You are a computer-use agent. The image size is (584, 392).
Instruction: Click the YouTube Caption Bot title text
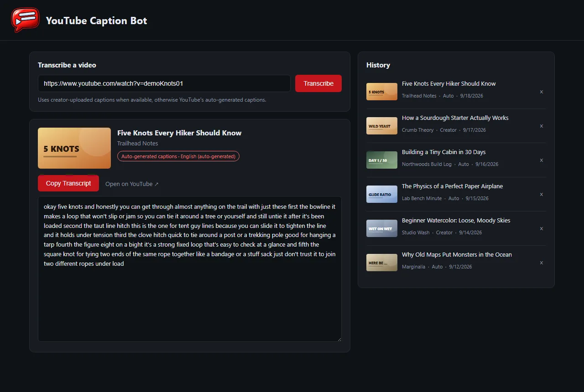[x=96, y=21]
